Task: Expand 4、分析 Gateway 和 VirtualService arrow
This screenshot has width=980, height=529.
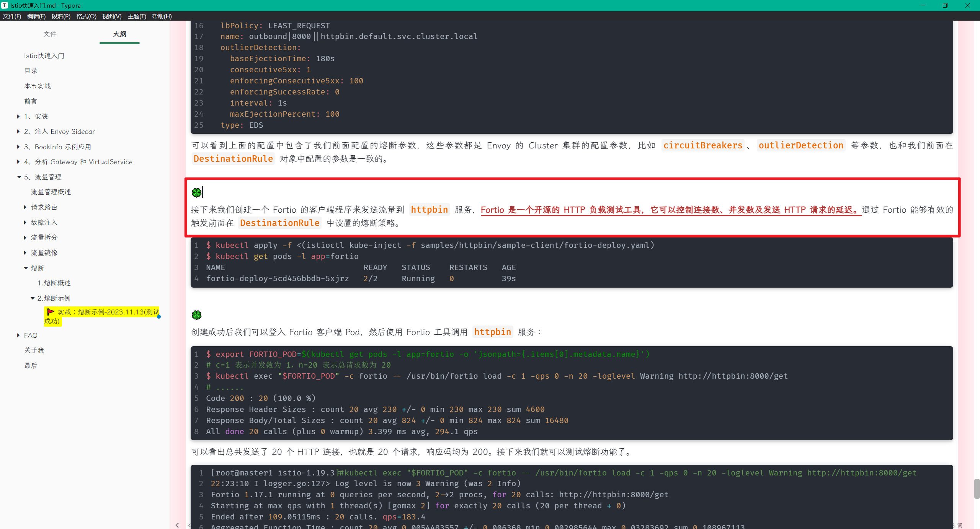Action: tap(18, 162)
